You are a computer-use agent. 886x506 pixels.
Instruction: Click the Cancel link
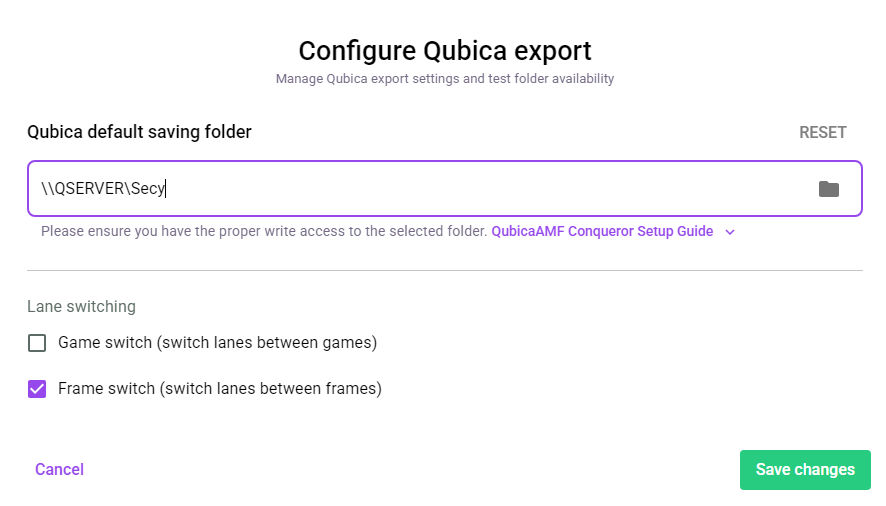click(x=59, y=469)
